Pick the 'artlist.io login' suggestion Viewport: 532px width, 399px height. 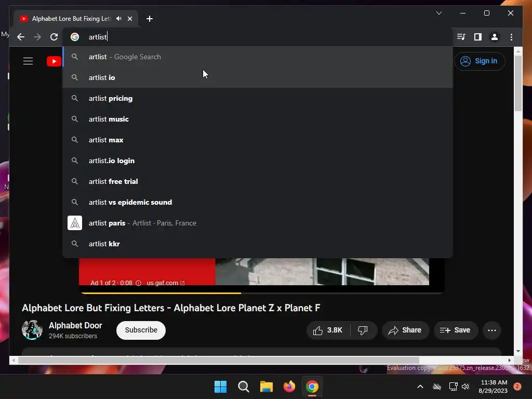[258, 161]
